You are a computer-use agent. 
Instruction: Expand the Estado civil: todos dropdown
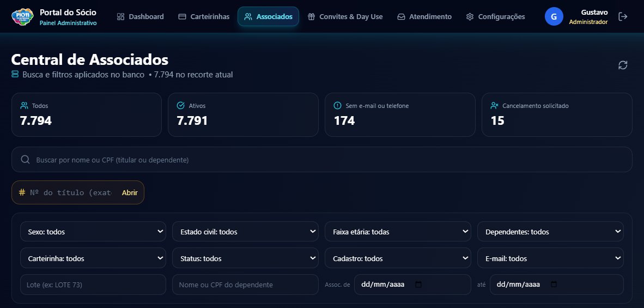tap(245, 232)
